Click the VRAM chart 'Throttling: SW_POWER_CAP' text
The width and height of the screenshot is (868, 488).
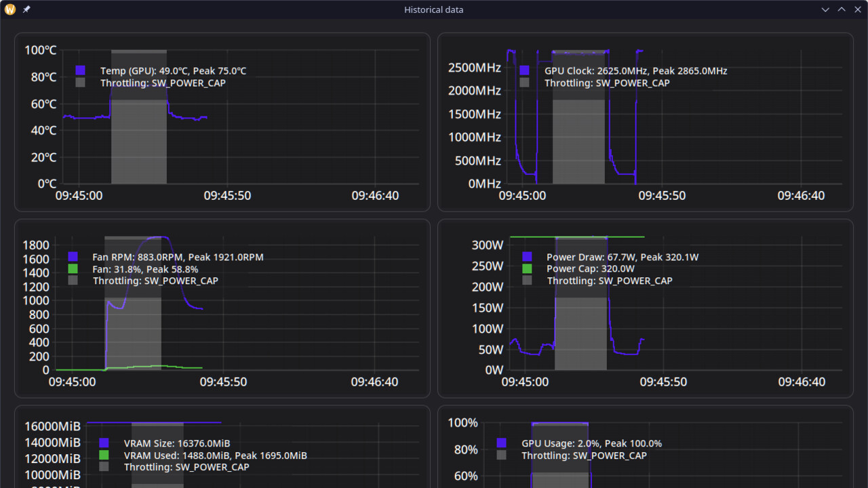(x=186, y=467)
